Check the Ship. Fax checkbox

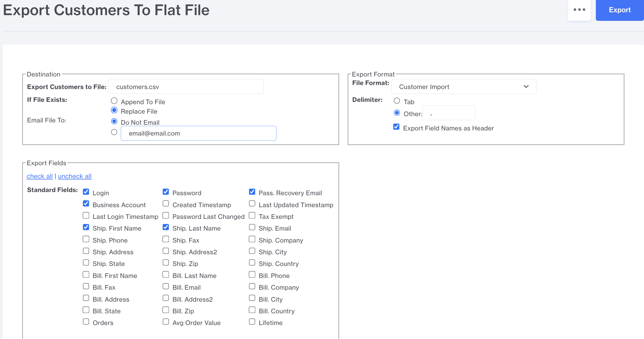(166, 239)
